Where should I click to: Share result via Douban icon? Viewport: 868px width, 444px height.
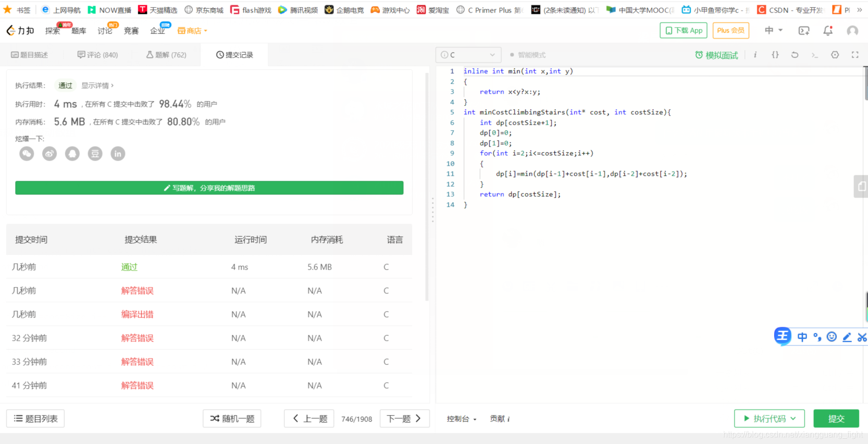[x=95, y=154]
